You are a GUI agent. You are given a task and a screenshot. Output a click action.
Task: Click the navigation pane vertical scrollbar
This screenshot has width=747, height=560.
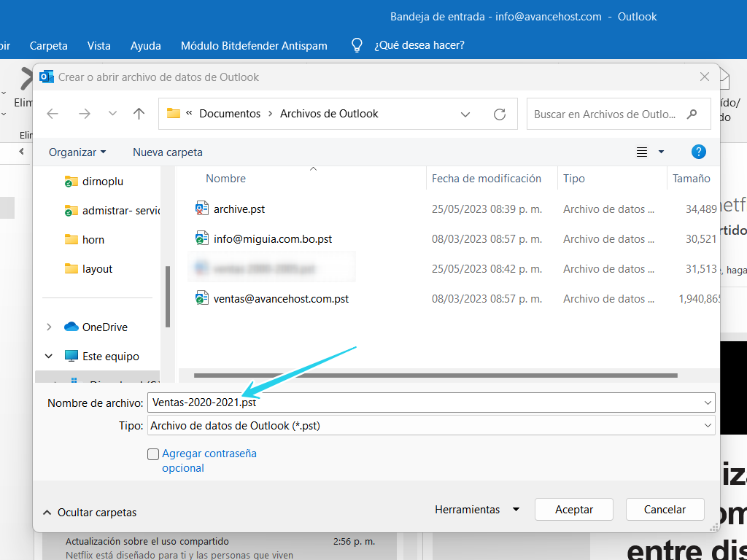[168, 297]
